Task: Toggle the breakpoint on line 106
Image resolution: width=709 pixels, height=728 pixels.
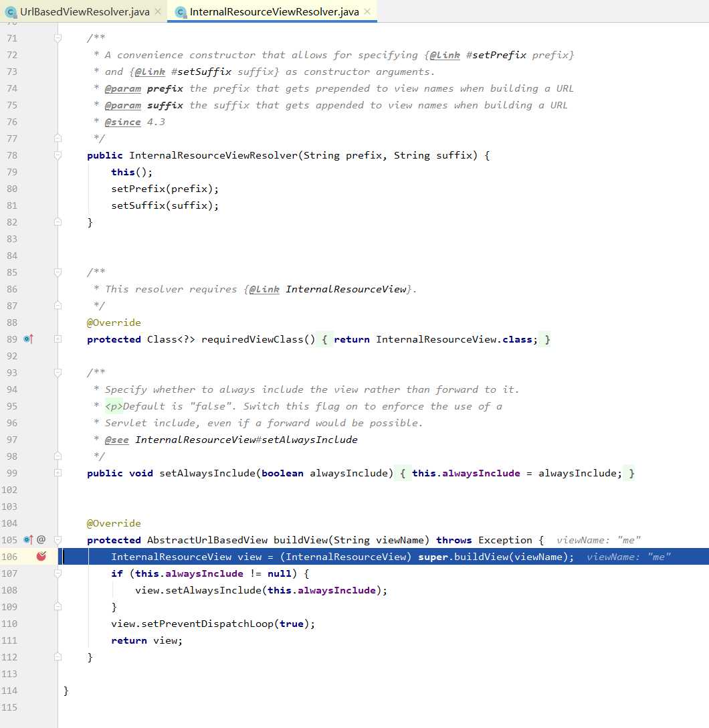Action: click(x=41, y=556)
